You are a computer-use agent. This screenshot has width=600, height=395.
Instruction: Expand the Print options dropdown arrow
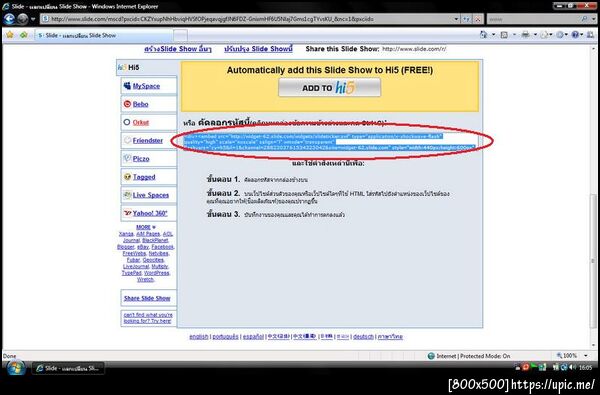point(535,35)
